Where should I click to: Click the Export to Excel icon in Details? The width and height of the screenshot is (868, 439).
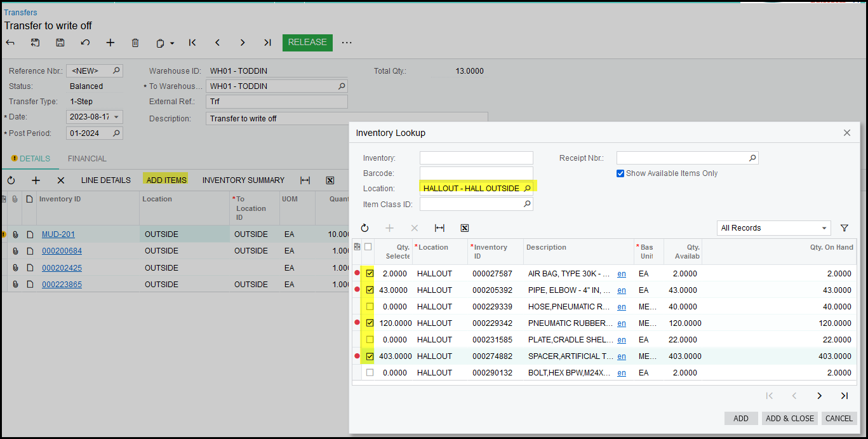pyautogui.click(x=330, y=180)
